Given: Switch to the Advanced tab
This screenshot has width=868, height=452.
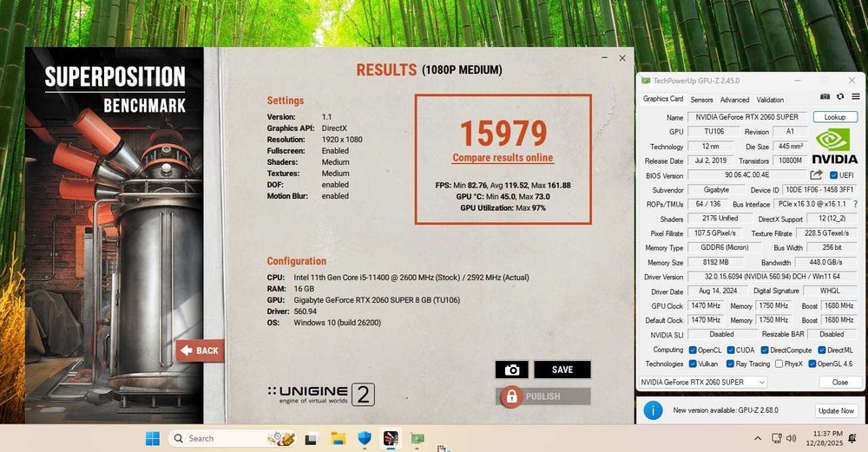Looking at the screenshot, I should (x=734, y=100).
